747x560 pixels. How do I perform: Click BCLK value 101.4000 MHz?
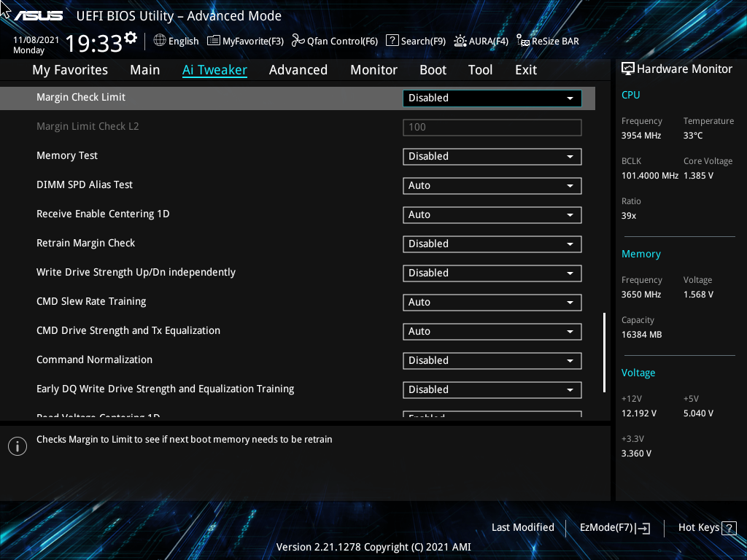(650, 176)
